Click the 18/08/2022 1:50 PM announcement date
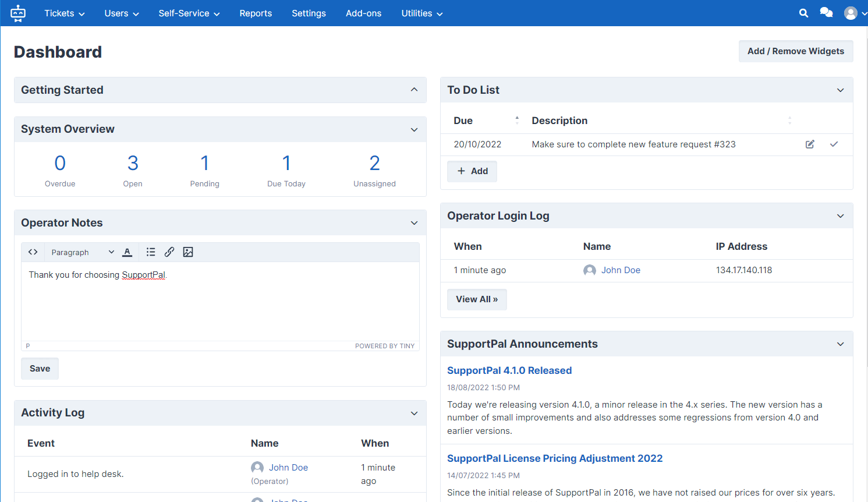The width and height of the screenshot is (868, 502). point(483,387)
